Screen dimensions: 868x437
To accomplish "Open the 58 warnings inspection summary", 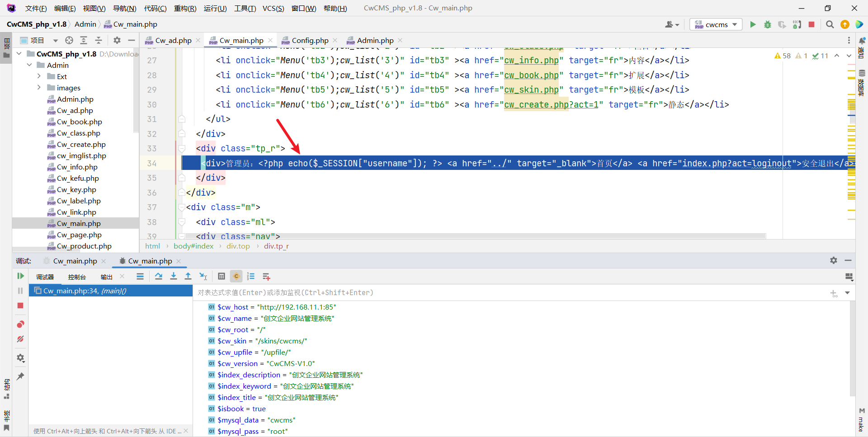I will (783, 56).
